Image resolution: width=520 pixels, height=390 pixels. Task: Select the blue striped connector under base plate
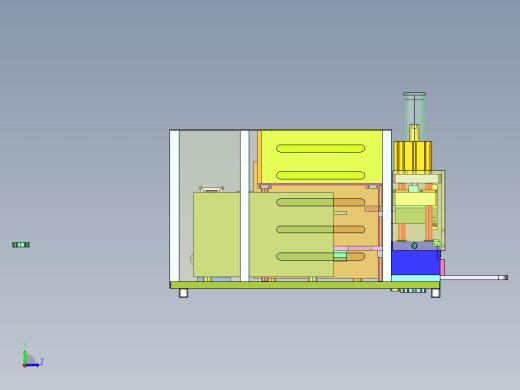[413, 291]
